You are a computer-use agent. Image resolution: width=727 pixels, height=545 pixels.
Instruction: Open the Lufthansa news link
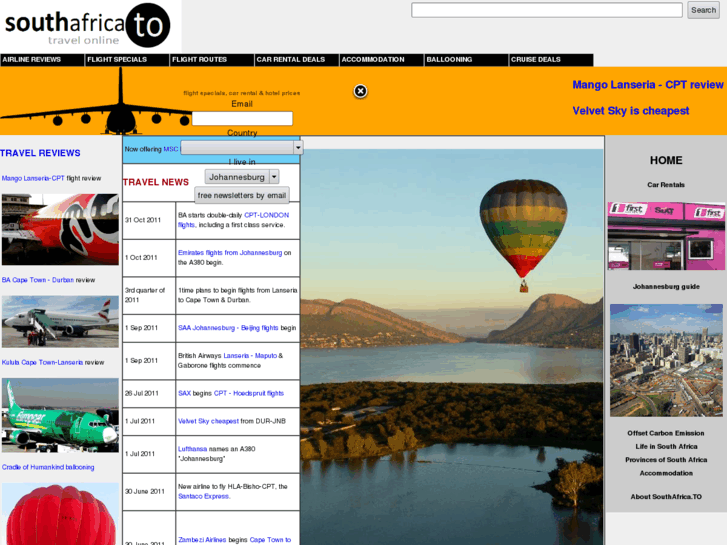click(192, 449)
